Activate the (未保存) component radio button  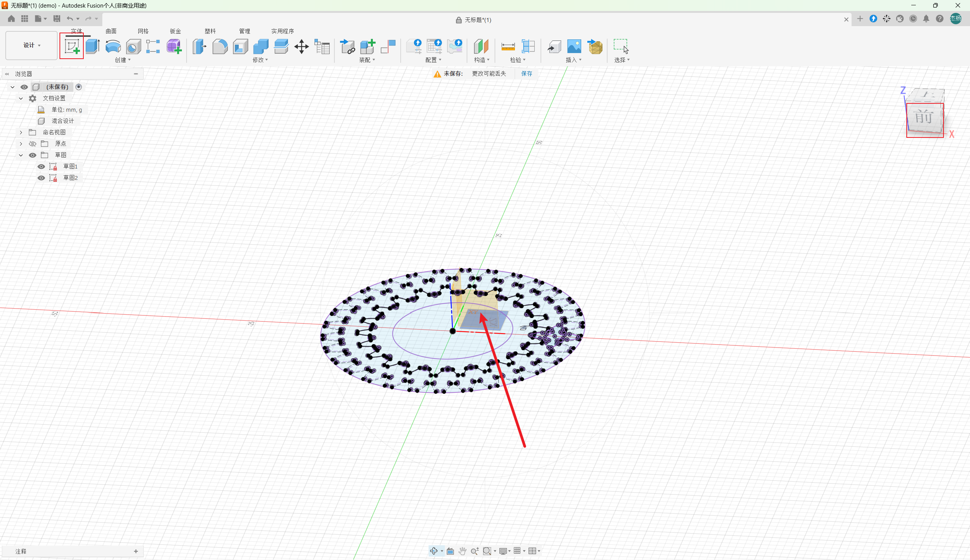point(79,87)
